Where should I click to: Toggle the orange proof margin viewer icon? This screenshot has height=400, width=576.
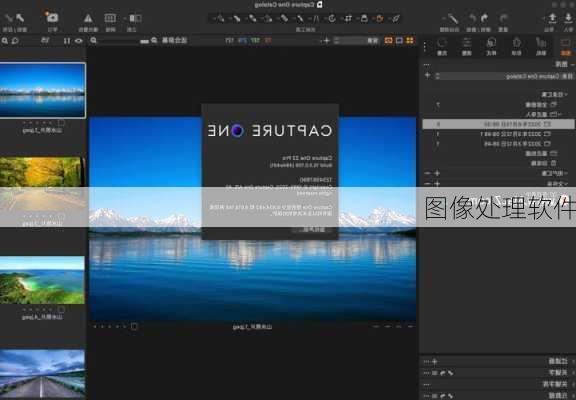pyautogui.click(x=389, y=40)
